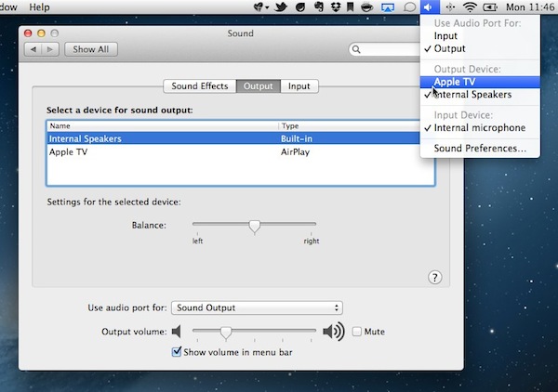The image size is (558, 392).
Task: Choose Input under Use Audio Port For
Action: click(480, 36)
